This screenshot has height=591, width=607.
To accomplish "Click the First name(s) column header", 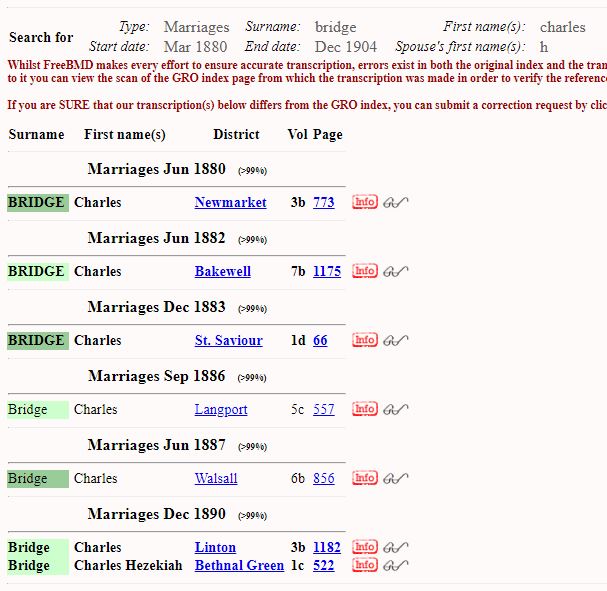I will (x=125, y=134).
